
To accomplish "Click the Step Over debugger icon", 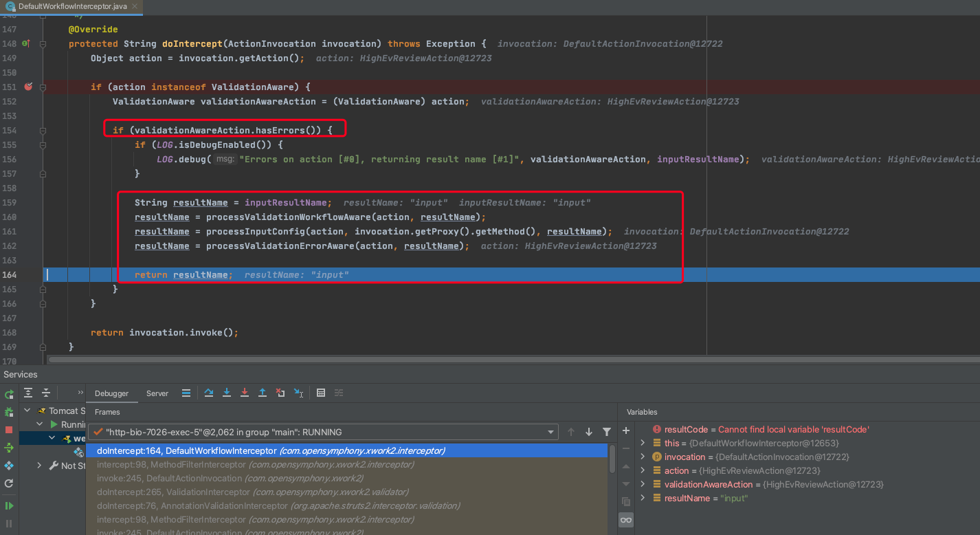I will [x=209, y=393].
